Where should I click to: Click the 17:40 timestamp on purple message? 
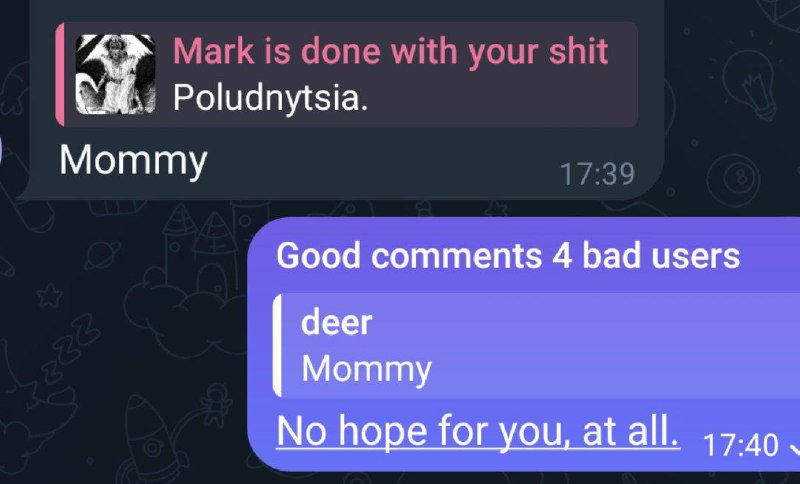coord(740,445)
